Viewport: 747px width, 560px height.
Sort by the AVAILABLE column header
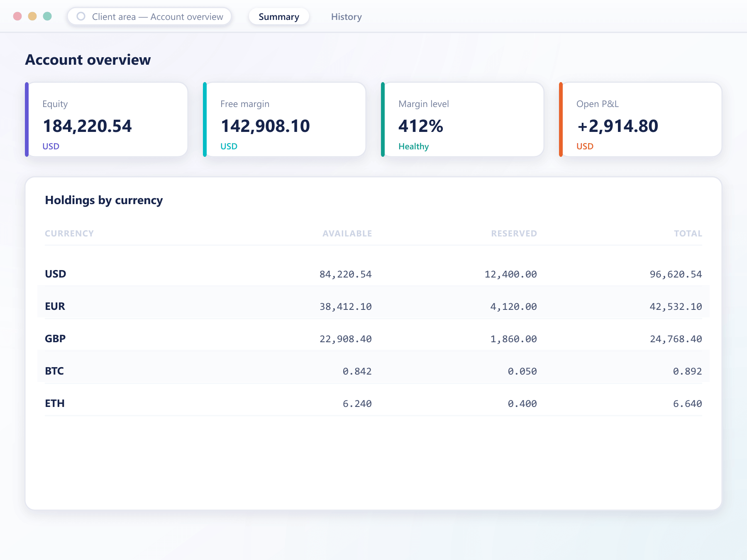coord(347,234)
